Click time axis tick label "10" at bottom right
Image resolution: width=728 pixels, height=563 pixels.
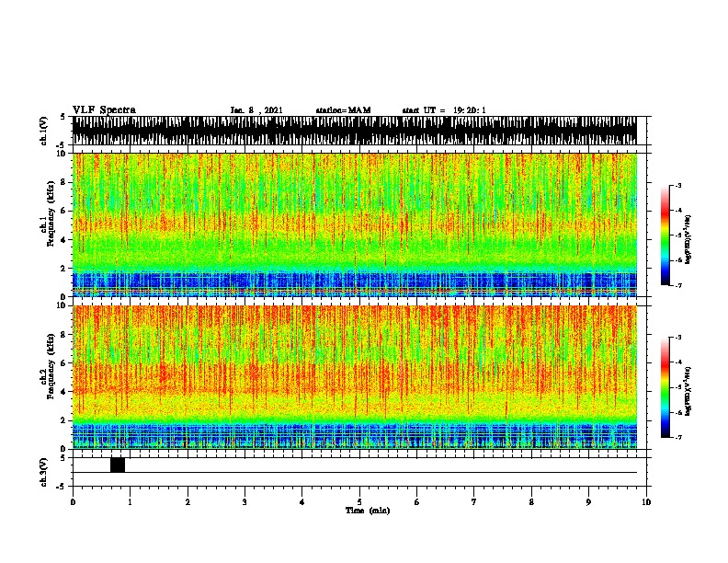646,502
